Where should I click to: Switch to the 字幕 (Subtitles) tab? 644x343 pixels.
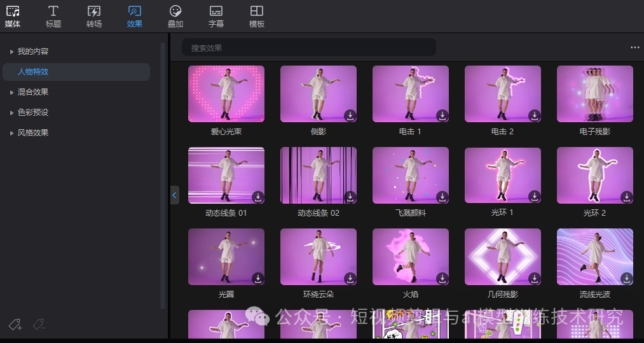coord(216,17)
